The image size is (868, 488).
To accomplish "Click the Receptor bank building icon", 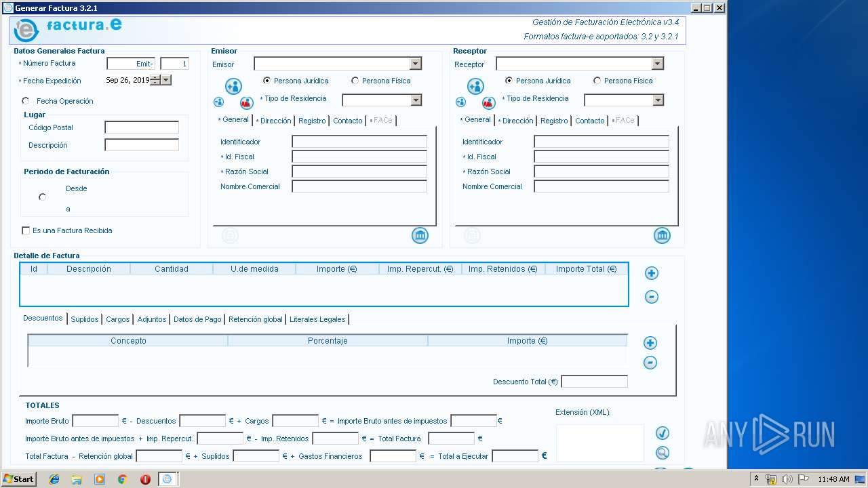I will pos(662,235).
